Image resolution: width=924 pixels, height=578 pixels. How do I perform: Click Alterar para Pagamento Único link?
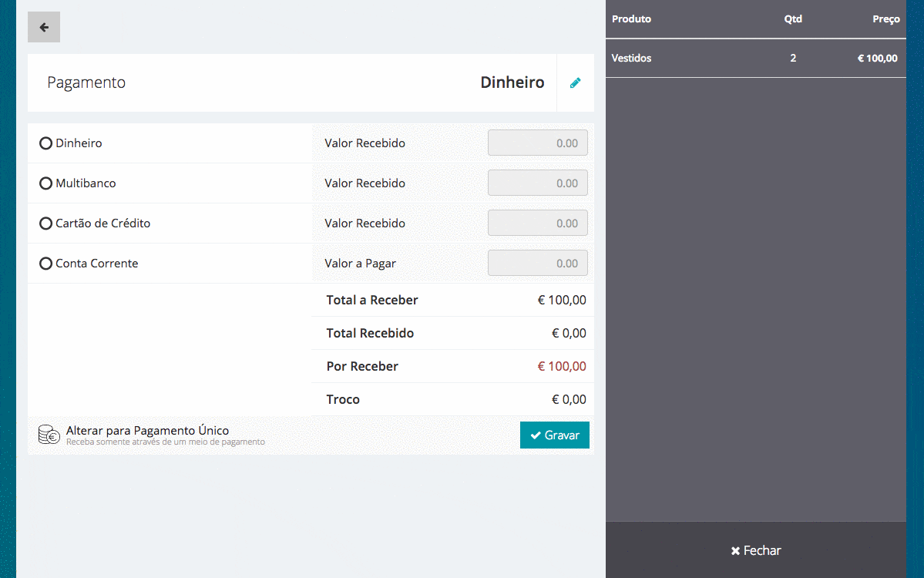tap(147, 431)
